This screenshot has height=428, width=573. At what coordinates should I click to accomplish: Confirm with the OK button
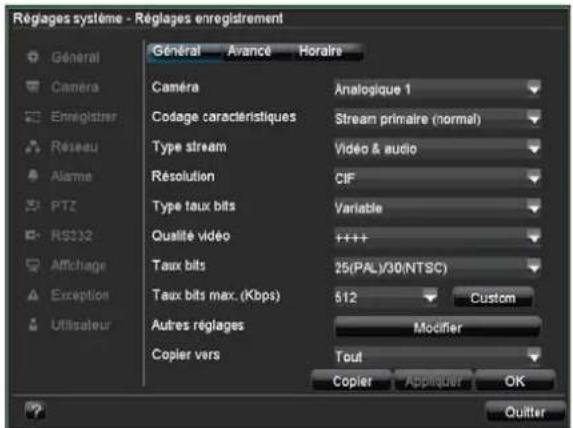[x=515, y=381]
